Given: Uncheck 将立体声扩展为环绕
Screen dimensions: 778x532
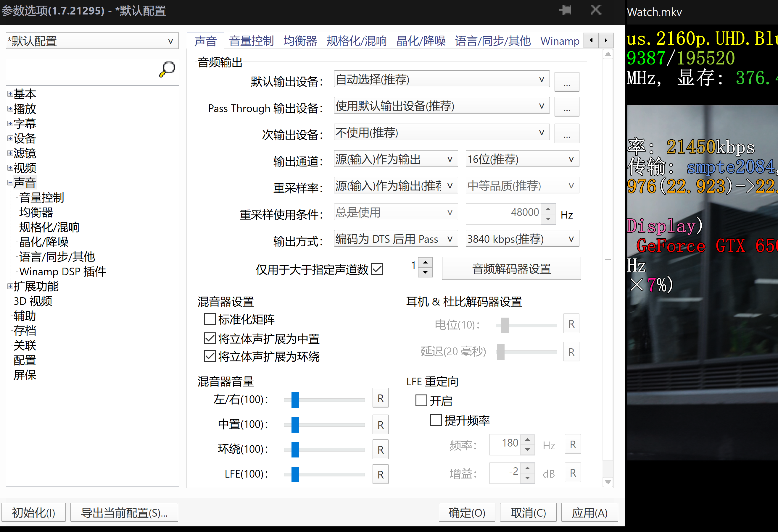Looking at the screenshot, I should click(210, 356).
